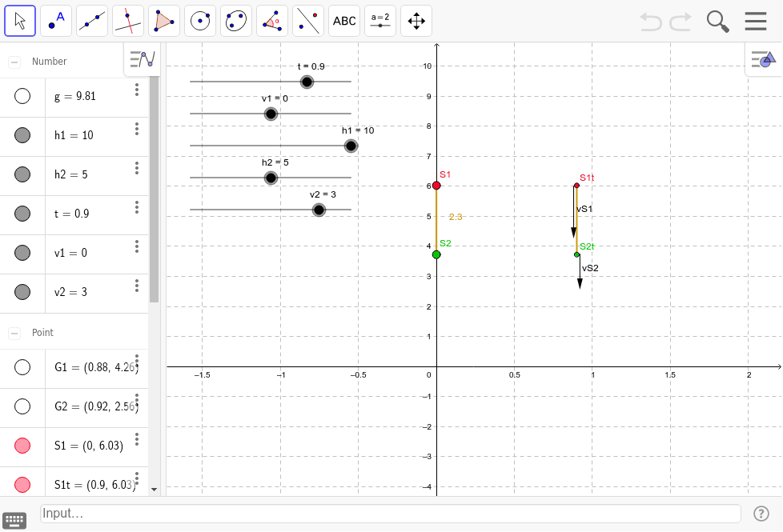This screenshot has width=783, height=532.
Task: Toggle visibility of point G2
Action: point(22,406)
